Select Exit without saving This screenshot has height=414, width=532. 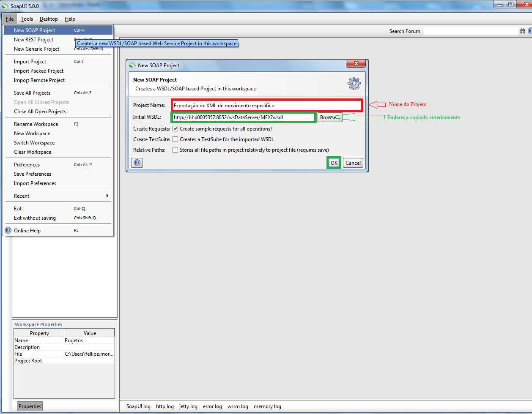(58, 218)
